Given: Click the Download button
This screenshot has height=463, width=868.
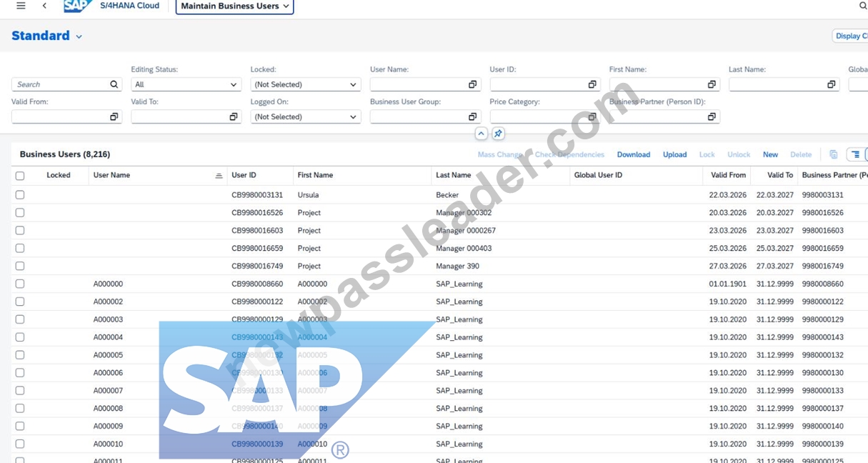Looking at the screenshot, I should [634, 154].
